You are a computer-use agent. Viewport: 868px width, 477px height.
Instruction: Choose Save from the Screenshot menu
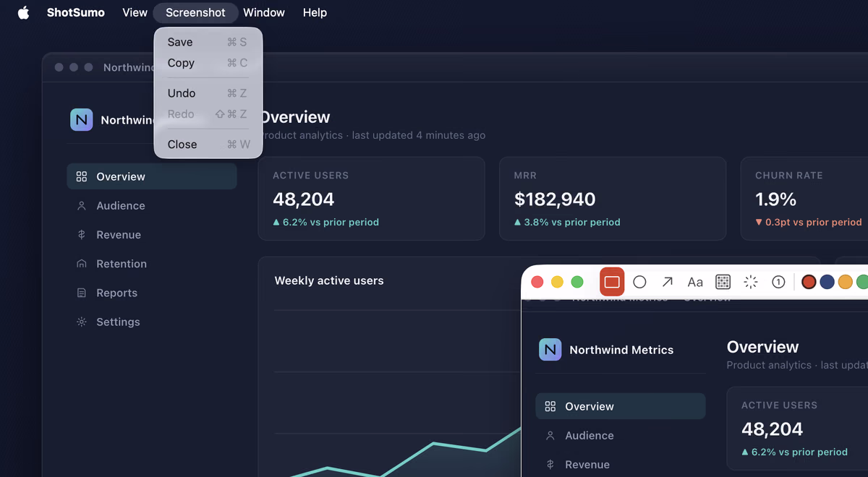(x=208, y=42)
